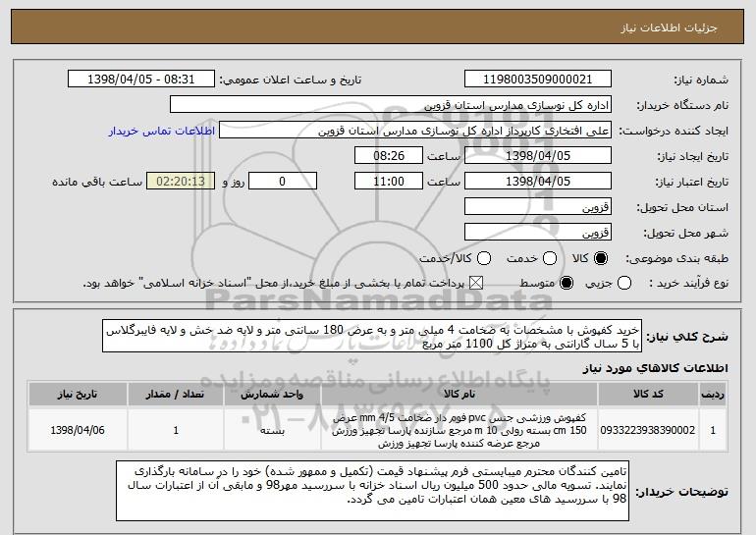Image resolution: width=756 pixels, height=535 pixels.
Task: Select the کالا radio button
Action: point(601,259)
